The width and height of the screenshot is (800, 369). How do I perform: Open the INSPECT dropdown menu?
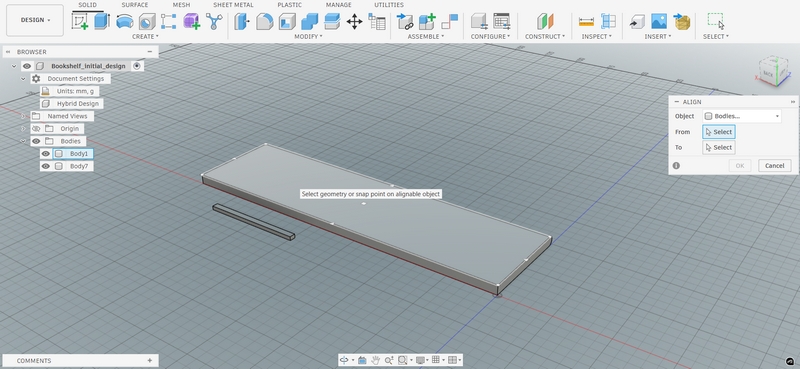(597, 36)
